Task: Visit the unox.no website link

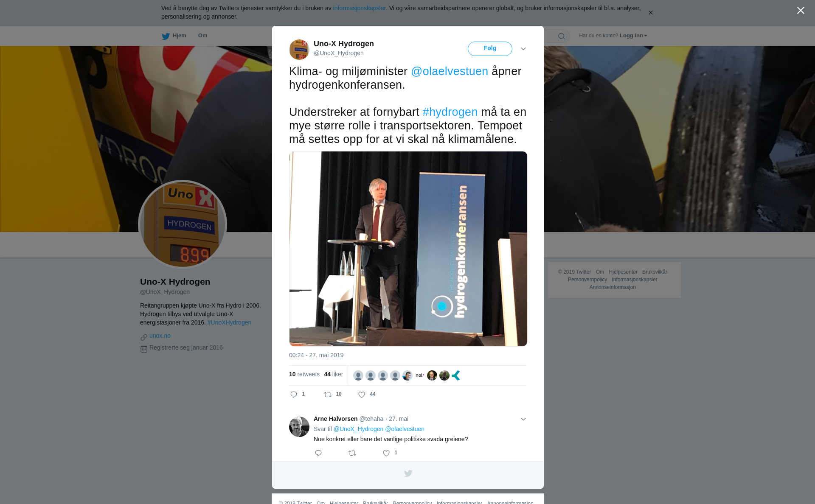Action: (160, 336)
